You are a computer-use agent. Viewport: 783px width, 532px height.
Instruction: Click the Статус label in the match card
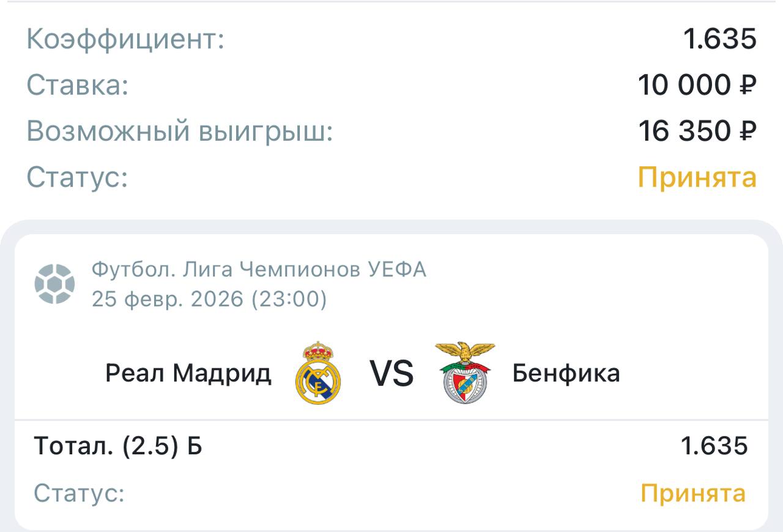click(x=79, y=493)
